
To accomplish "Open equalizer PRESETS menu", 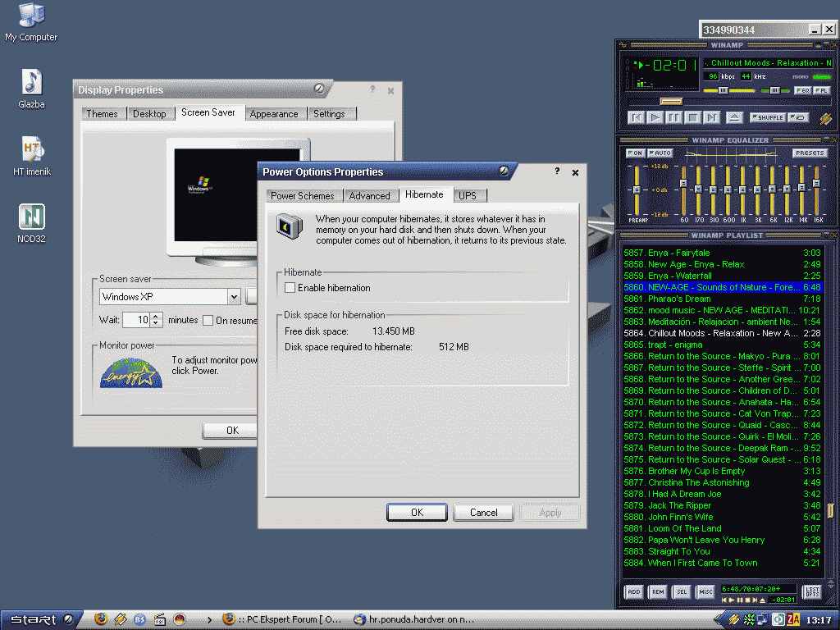I will [810, 153].
